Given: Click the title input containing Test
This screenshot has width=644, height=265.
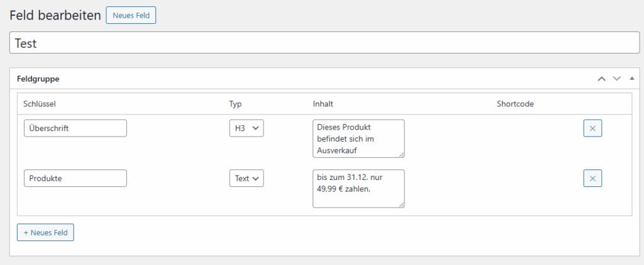Looking at the screenshot, I should point(325,43).
